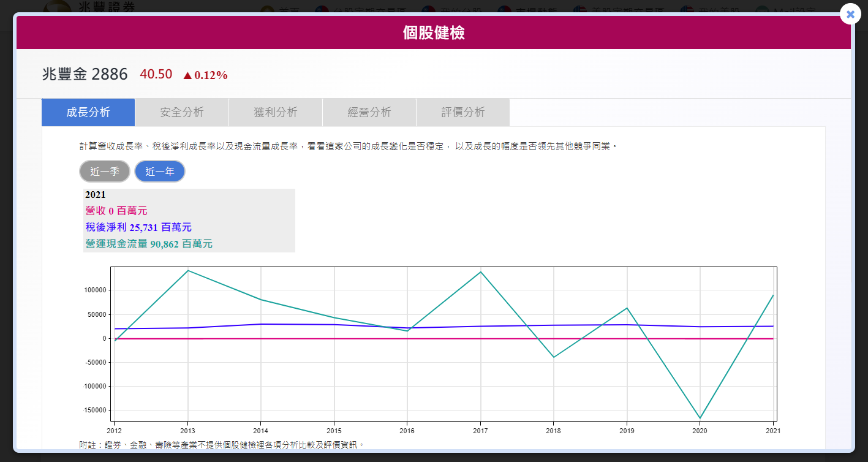Click the 2016 label on the x-axis
The width and height of the screenshot is (868, 462).
[x=407, y=431]
